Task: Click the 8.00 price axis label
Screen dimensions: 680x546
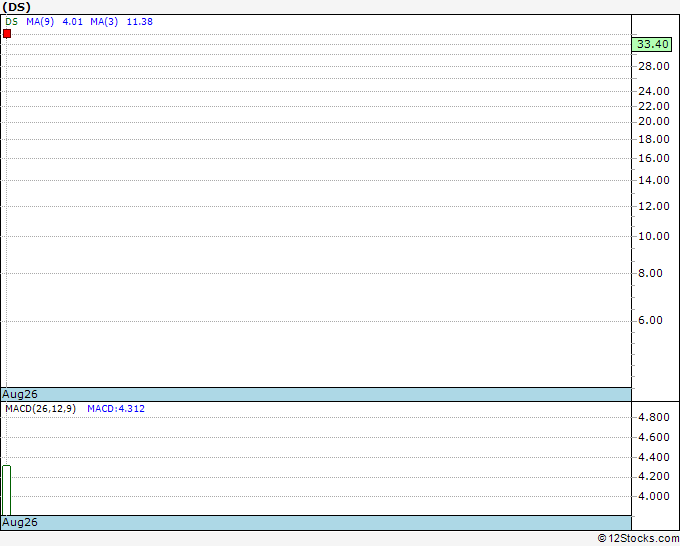Action: point(650,273)
